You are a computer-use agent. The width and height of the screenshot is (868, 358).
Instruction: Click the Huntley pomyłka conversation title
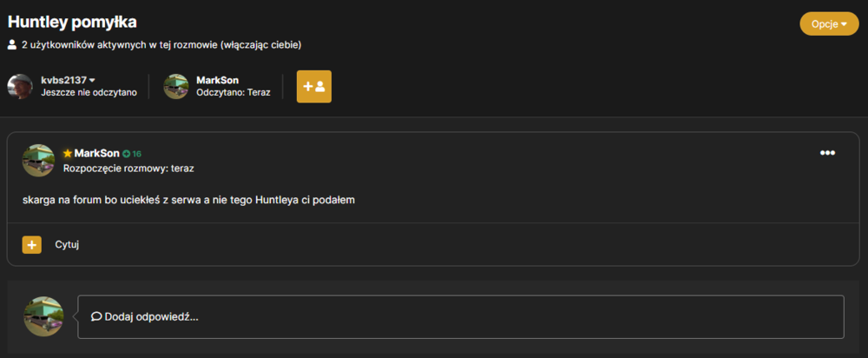click(x=72, y=22)
